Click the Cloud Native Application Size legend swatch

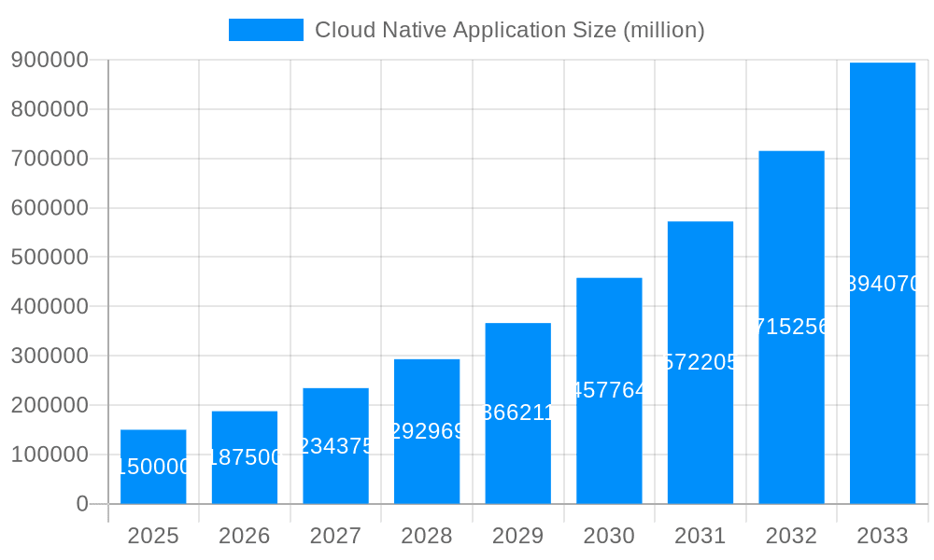tap(264, 30)
